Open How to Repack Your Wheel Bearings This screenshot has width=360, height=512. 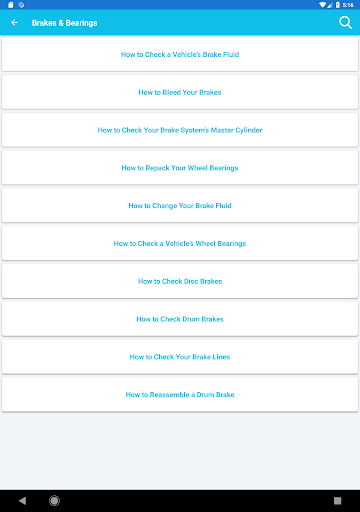coord(180,168)
